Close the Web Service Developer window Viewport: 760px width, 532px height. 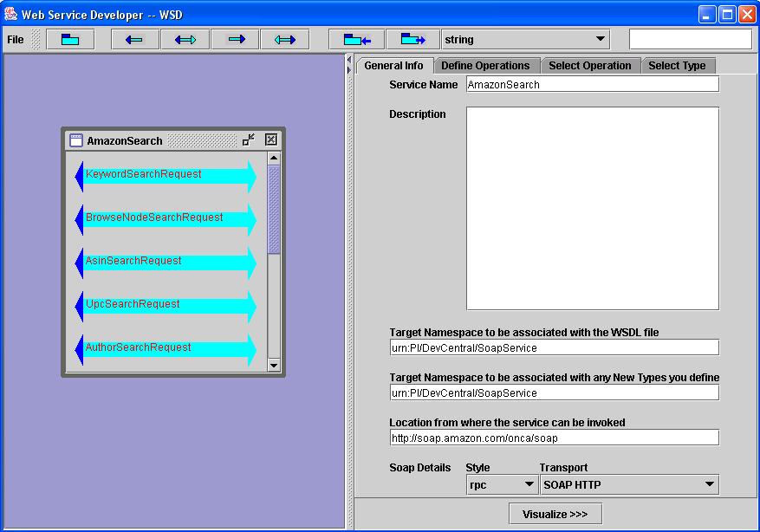pos(747,15)
